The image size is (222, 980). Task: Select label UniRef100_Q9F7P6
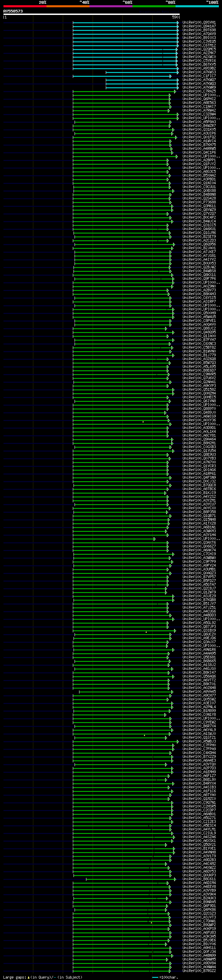click(199, 278)
